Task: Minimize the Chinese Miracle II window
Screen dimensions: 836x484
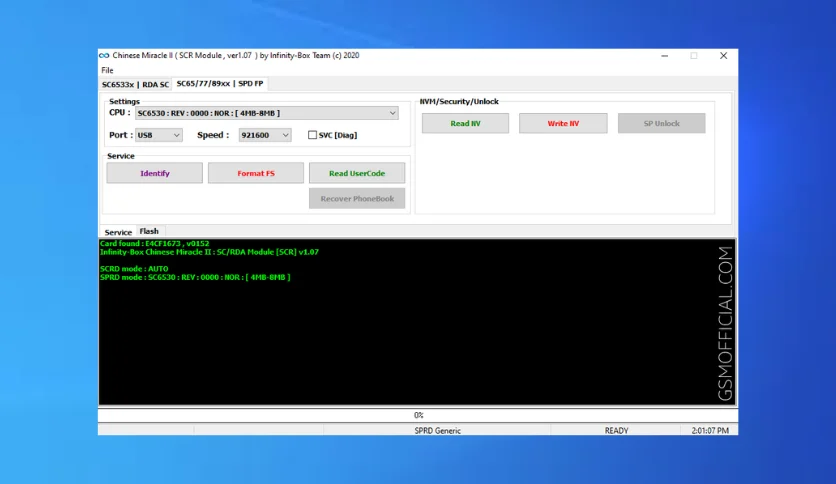Action: click(x=664, y=55)
